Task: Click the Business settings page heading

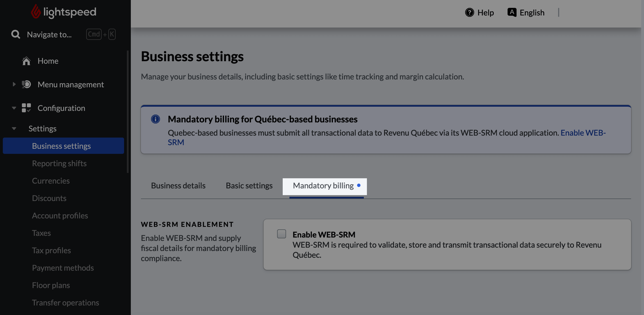Action: click(192, 56)
